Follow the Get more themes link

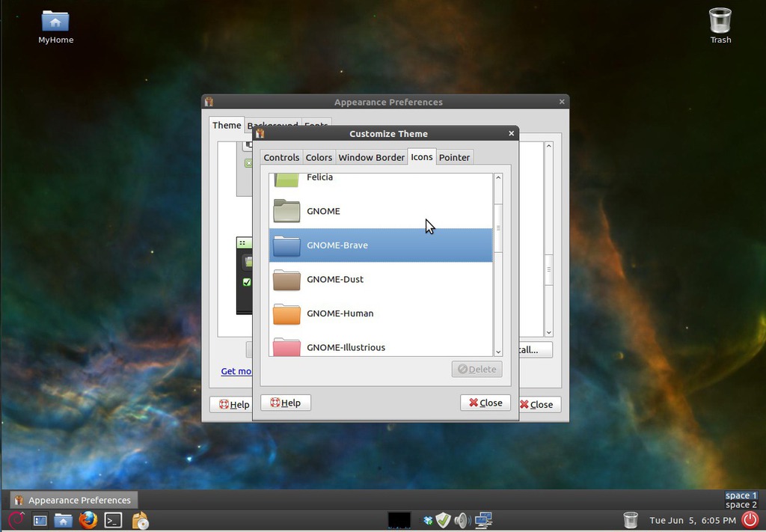click(236, 371)
